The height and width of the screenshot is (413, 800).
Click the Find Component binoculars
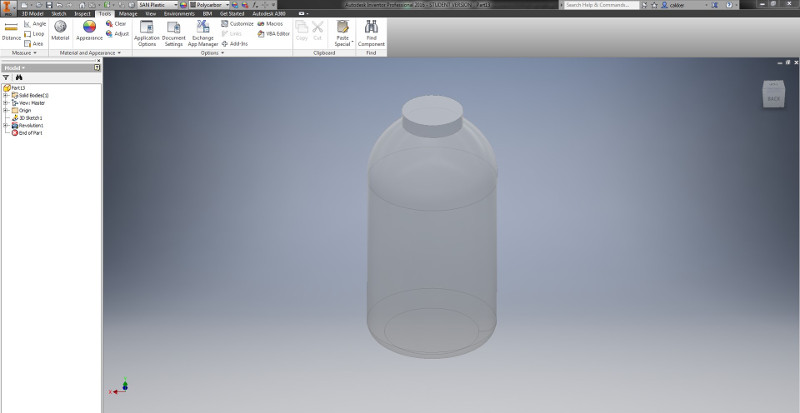371,34
